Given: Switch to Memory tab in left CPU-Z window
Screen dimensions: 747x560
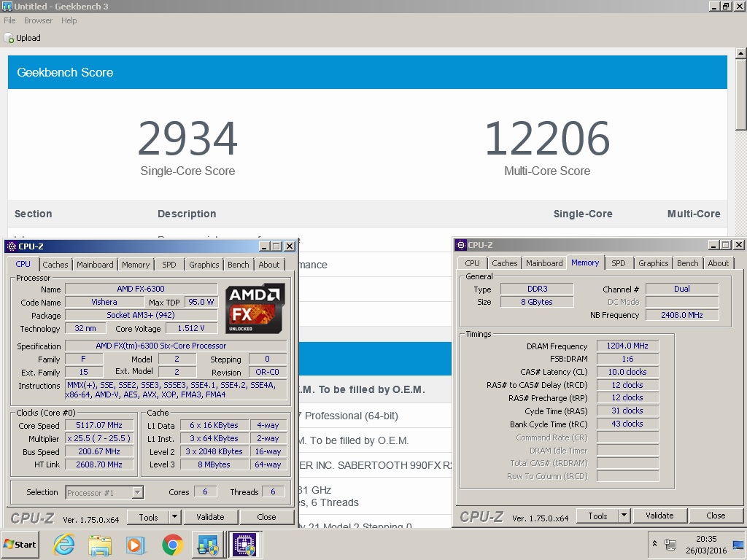Looking at the screenshot, I should pyautogui.click(x=135, y=264).
